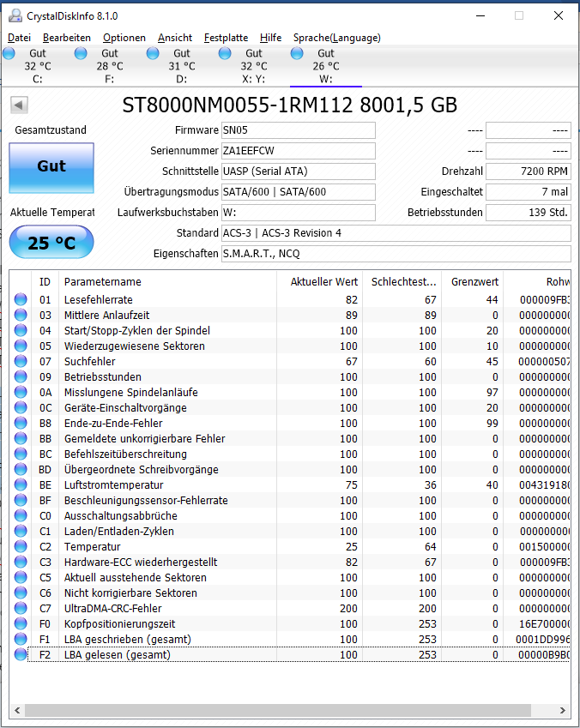
Task: Open the Datei menu
Action: tap(19, 38)
